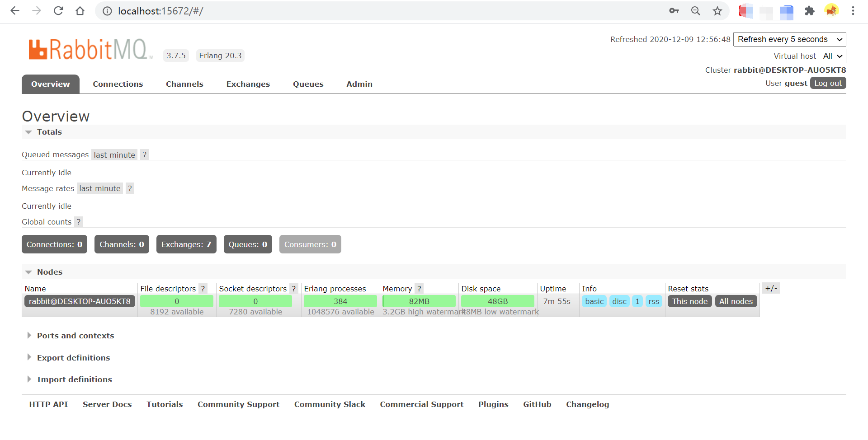Open the Virtual host dropdown
The image size is (868, 440).
coord(832,56)
